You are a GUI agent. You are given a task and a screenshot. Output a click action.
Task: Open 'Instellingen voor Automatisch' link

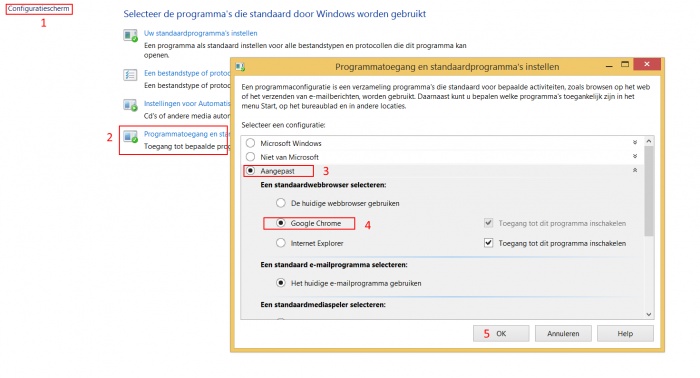(x=187, y=104)
